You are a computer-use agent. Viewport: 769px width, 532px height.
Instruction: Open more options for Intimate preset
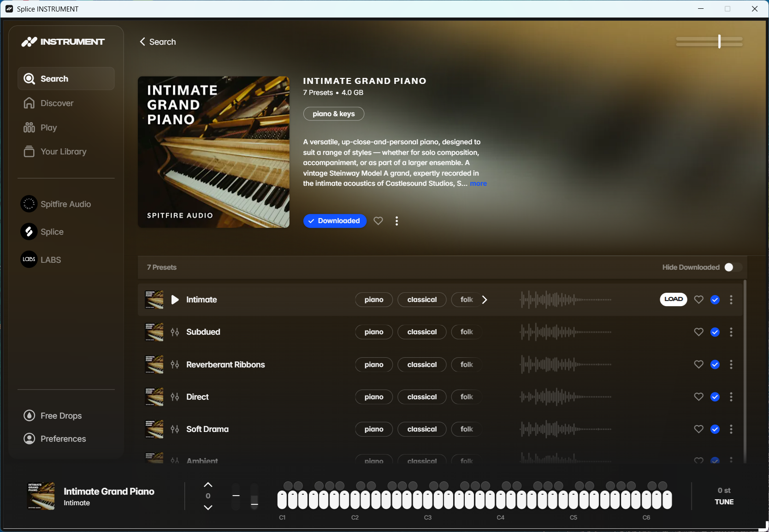tap(731, 300)
